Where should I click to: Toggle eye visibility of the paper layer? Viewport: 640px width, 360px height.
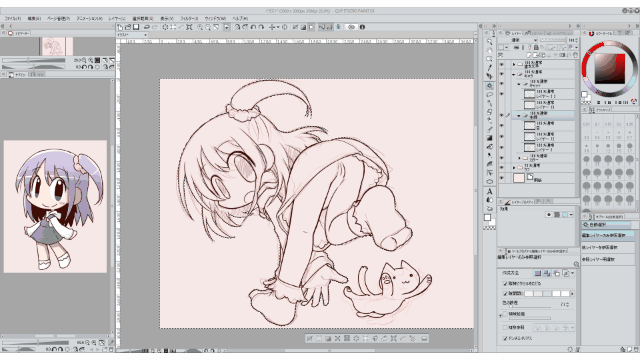pos(501,178)
